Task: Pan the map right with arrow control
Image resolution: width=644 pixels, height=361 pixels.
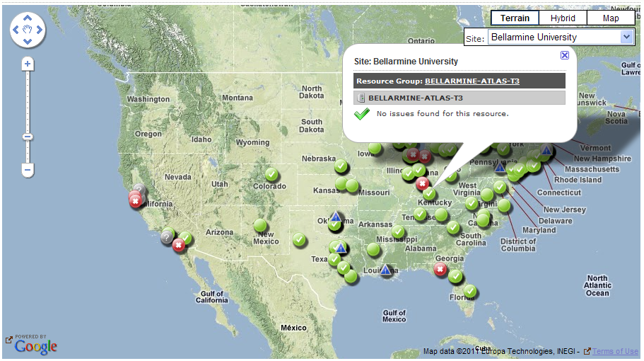Action: click(x=40, y=30)
